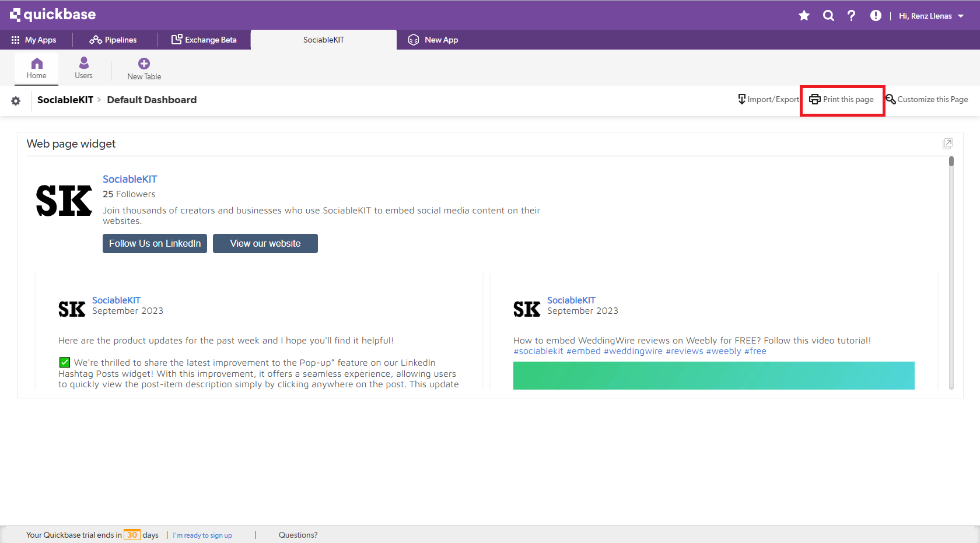Click the green video banner image

(x=714, y=376)
